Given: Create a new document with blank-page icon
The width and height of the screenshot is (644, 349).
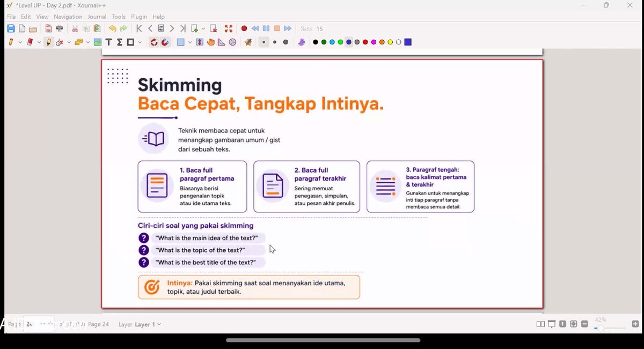Looking at the screenshot, I should 22,28.
